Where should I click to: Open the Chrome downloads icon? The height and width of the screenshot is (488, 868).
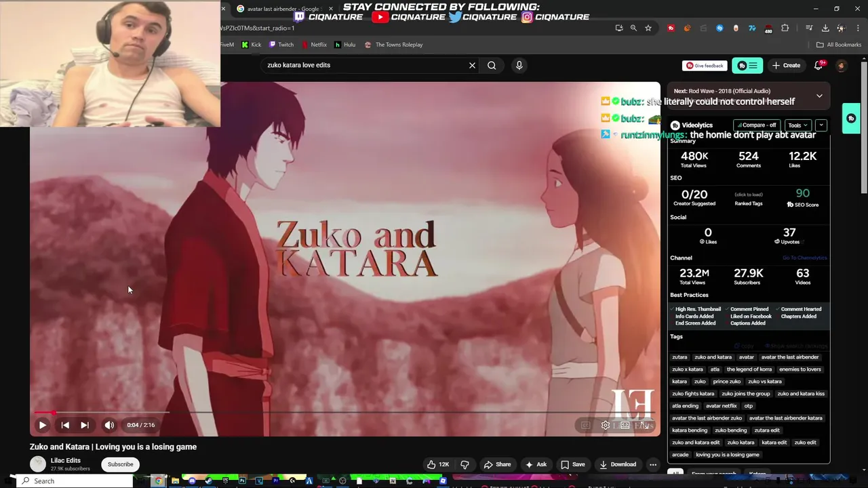(825, 28)
